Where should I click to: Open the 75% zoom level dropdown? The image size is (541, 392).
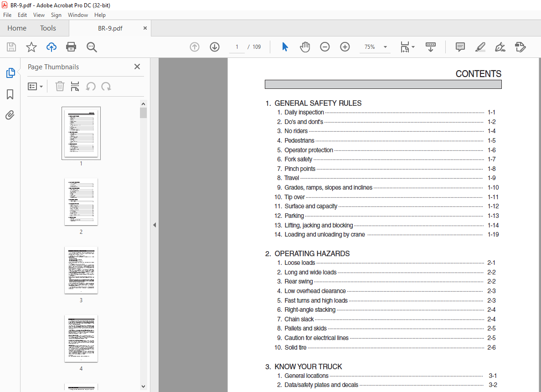[385, 47]
